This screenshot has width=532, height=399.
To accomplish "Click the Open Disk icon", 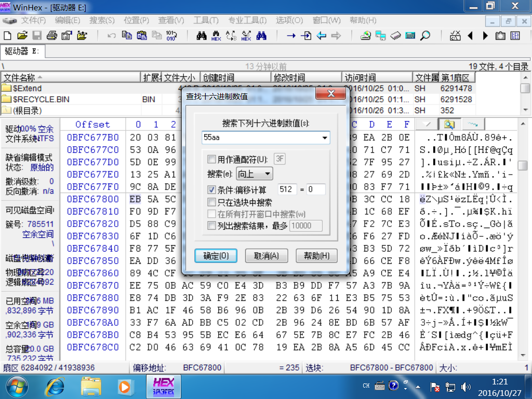I will (365, 35).
